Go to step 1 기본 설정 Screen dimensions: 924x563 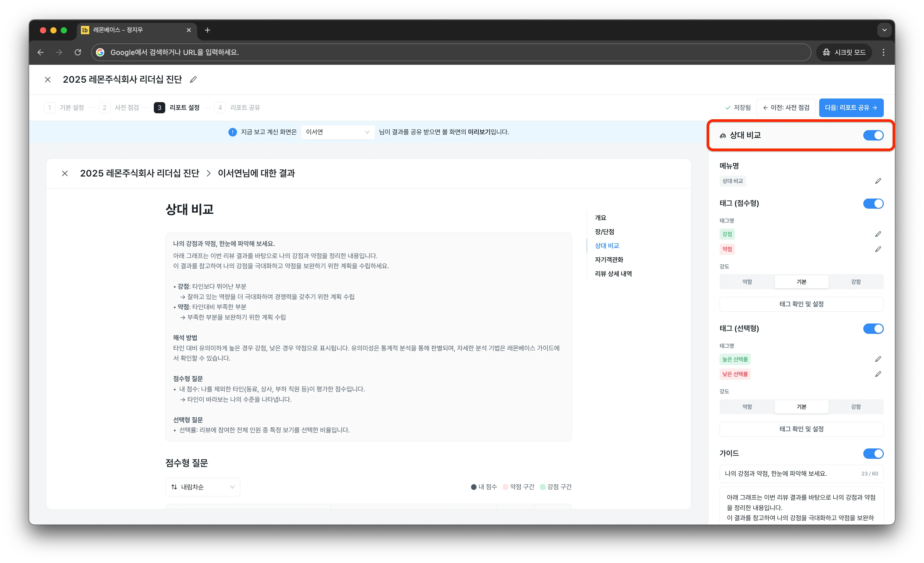point(65,108)
